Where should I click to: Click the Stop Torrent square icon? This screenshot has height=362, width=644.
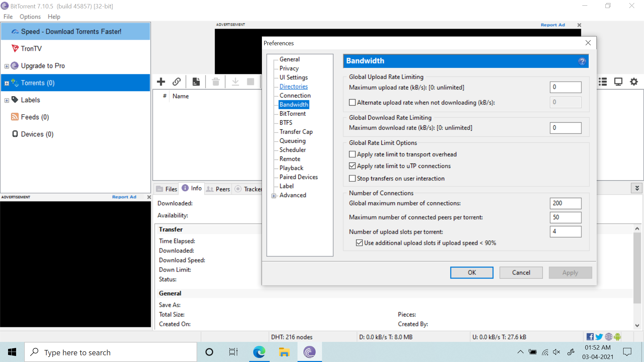tap(251, 81)
